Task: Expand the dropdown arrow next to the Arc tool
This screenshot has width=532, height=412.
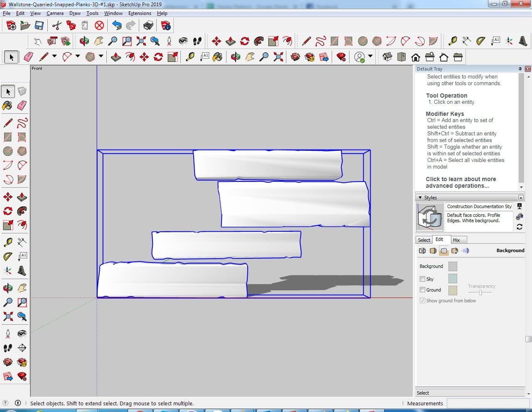Action: pyautogui.click(x=77, y=56)
